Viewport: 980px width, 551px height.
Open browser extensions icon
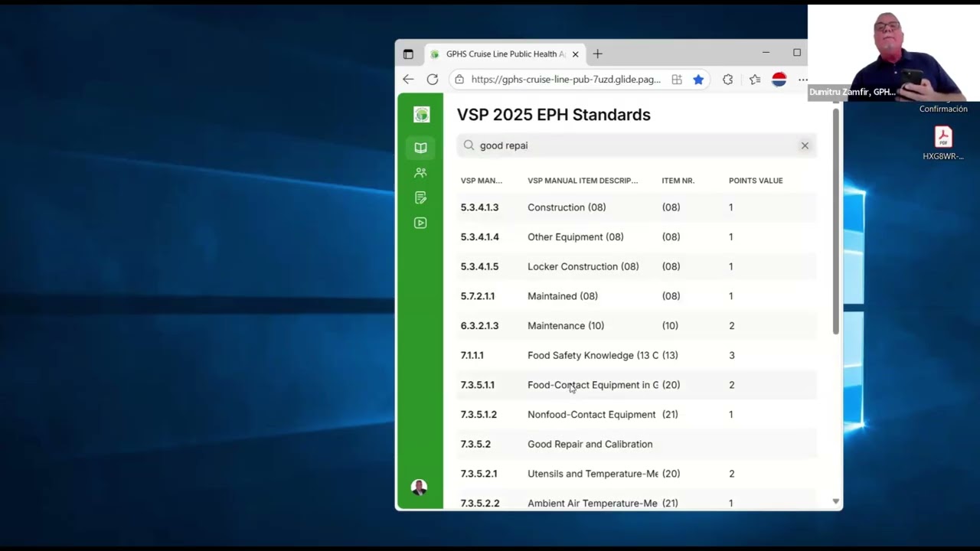(x=727, y=80)
